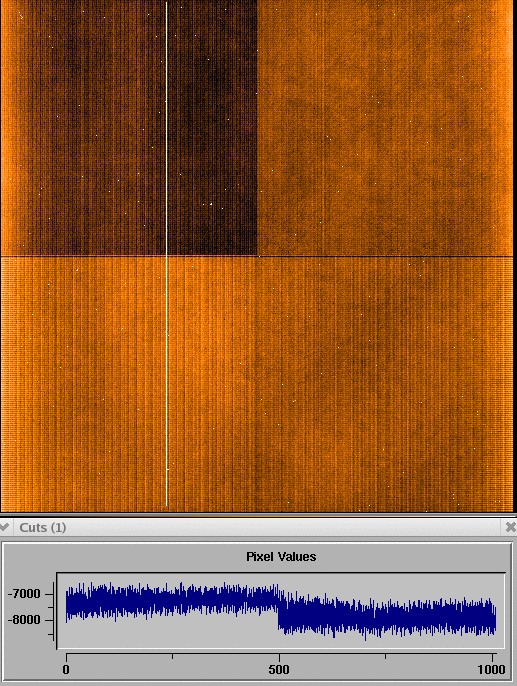Click the 0 label on the x-axis
The width and height of the screenshot is (517, 686).
tap(66, 669)
